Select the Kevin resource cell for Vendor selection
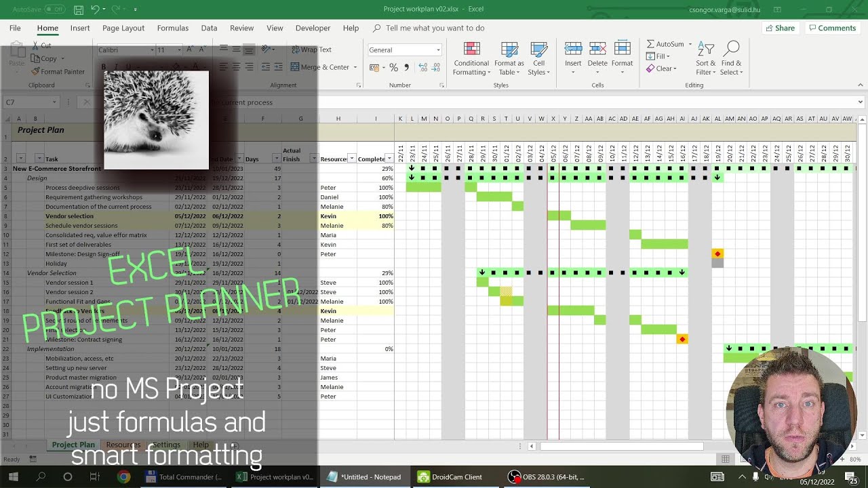The height and width of the screenshot is (488, 868). click(338, 216)
